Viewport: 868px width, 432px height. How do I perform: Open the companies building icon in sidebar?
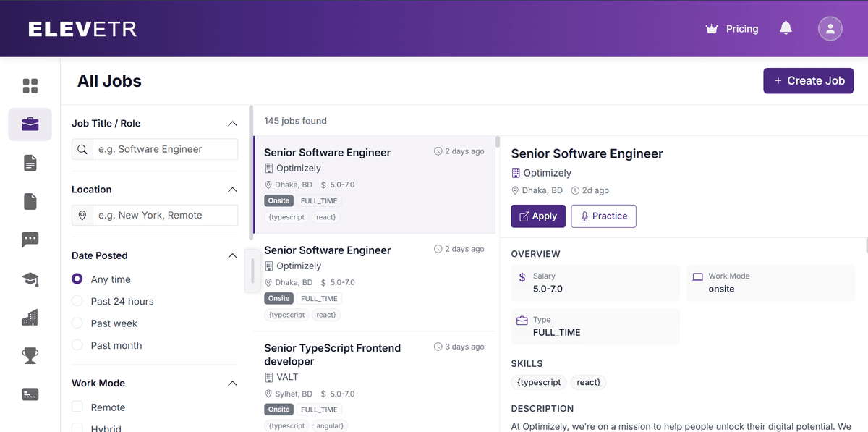[30, 318]
